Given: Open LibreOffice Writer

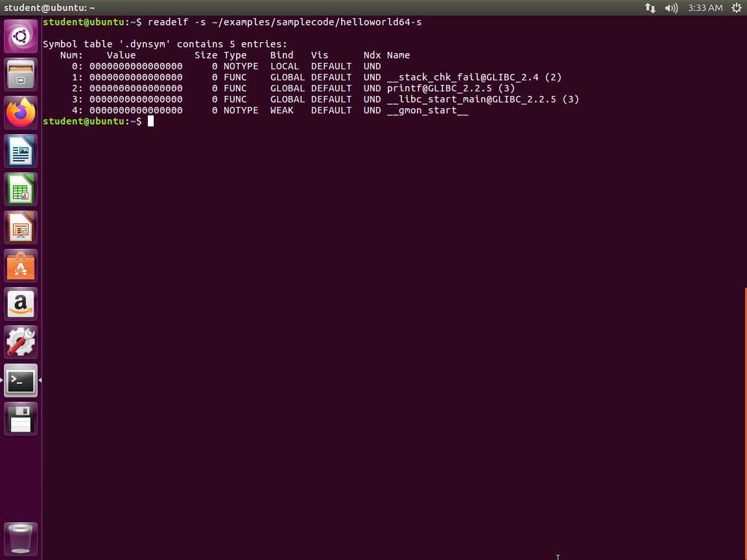Looking at the screenshot, I should [21, 151].
